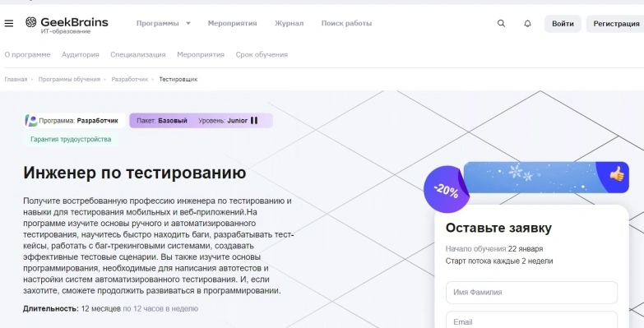
Task: Click the 22 января start date
Action: (x=526, y=249)
